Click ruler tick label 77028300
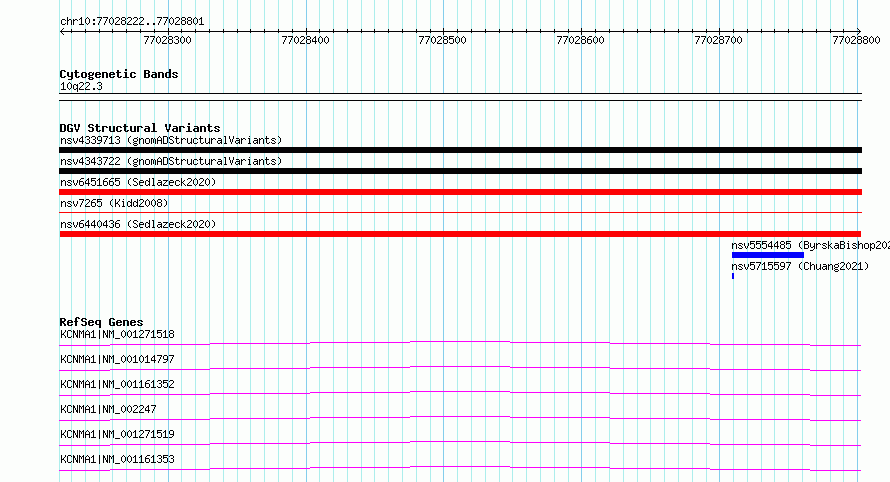The image size is (890, 482). tap(167, 40)
